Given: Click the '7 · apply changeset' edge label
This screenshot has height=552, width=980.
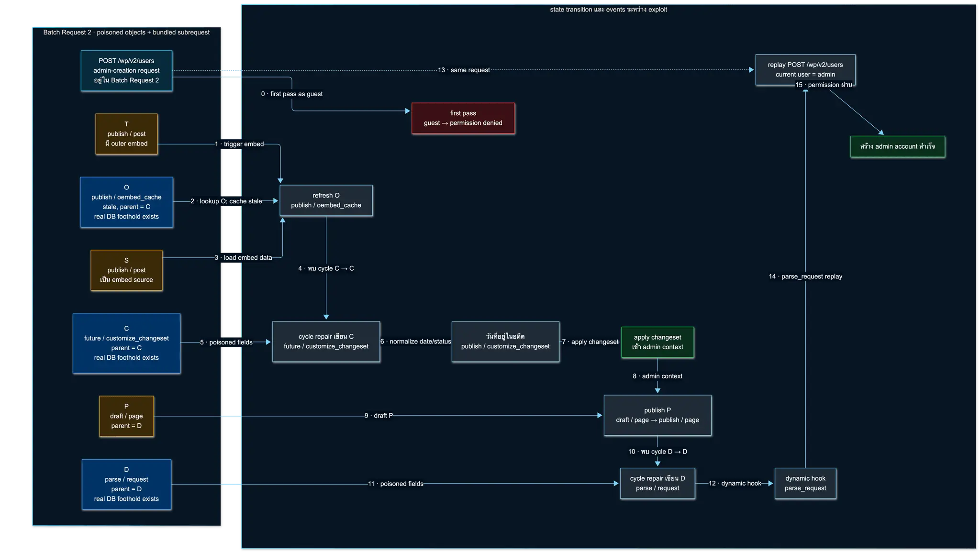Looking at the screenshot, I should coord(590,342).
